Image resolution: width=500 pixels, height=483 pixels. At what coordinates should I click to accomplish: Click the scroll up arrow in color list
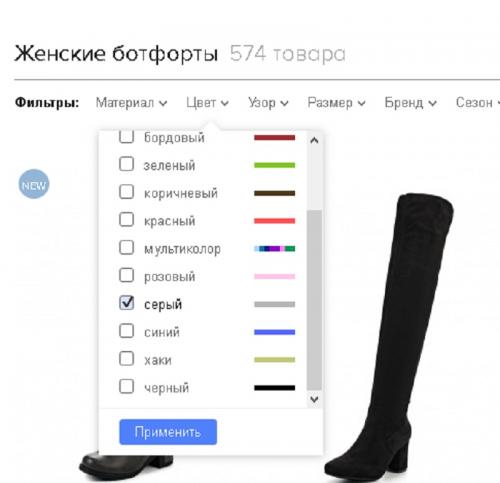coord(314,140)
